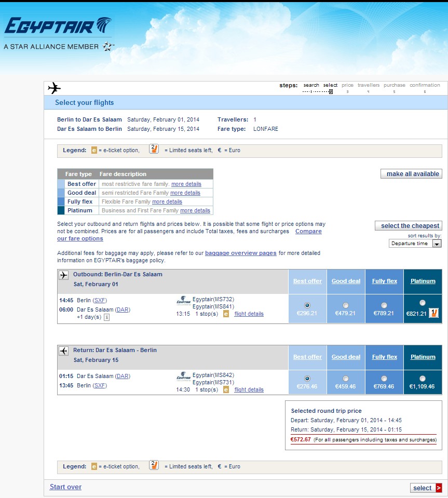Click the return flight e-ticket icon
Image resolution: width=448 pixels, height=498 pixels.
tap(226, 389)
